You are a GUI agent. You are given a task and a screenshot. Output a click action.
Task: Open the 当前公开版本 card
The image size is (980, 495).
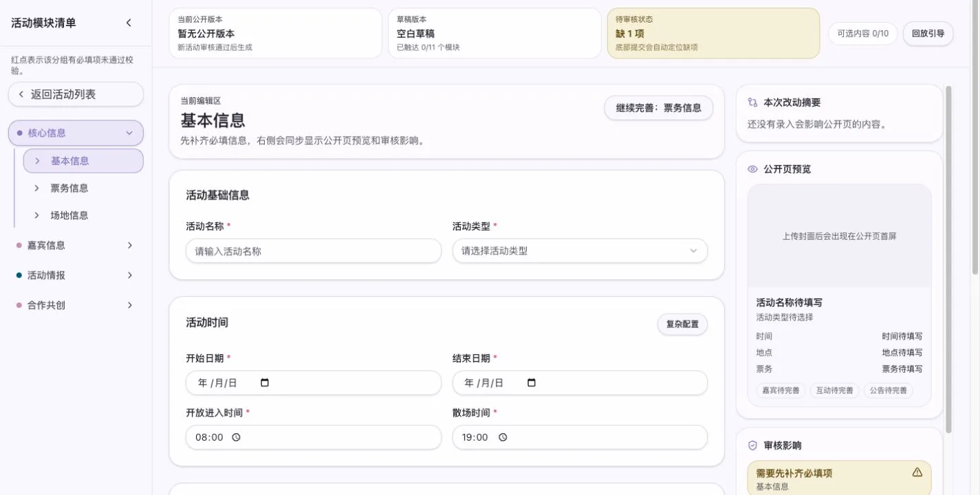275,33
